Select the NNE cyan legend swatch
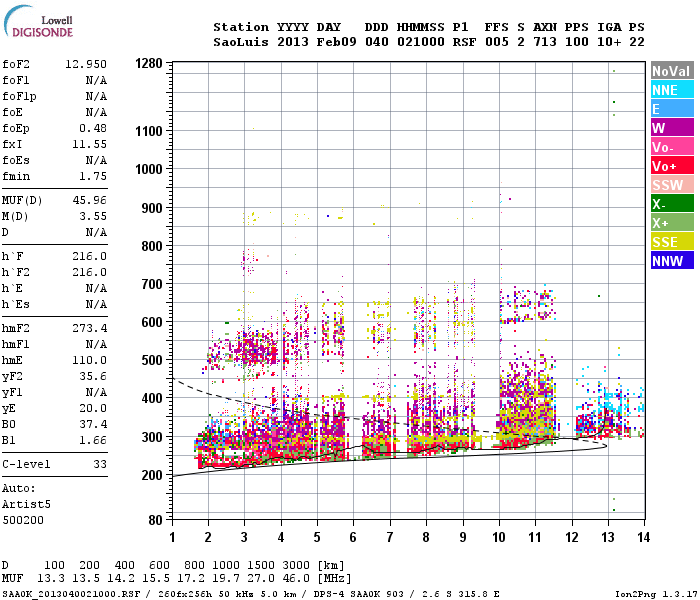 pos(672,90)
